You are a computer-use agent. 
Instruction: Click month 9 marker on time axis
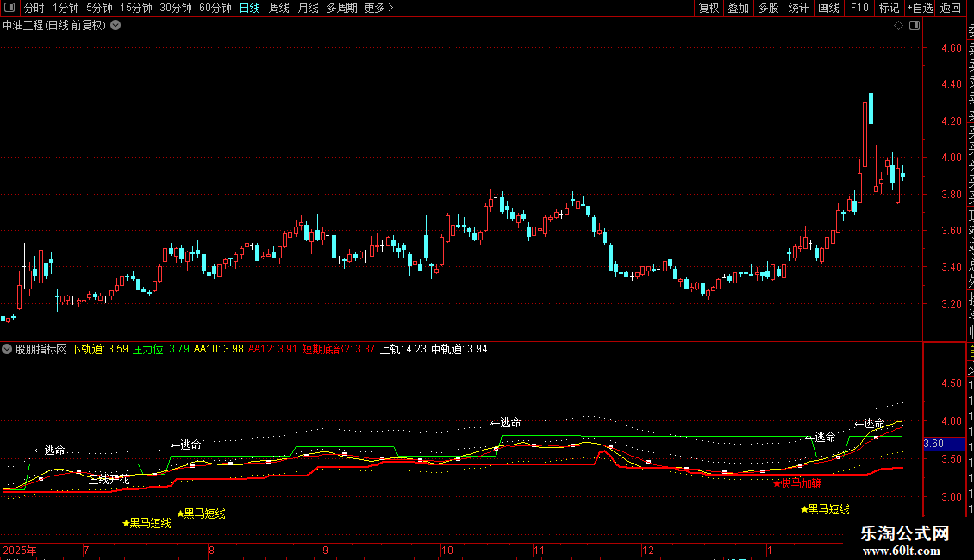tap(325, 550)
